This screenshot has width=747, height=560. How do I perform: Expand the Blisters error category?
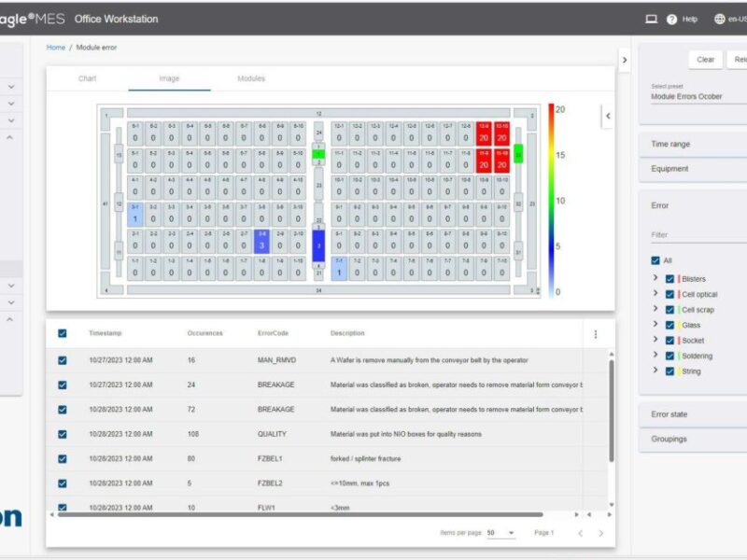pos(655,278)
